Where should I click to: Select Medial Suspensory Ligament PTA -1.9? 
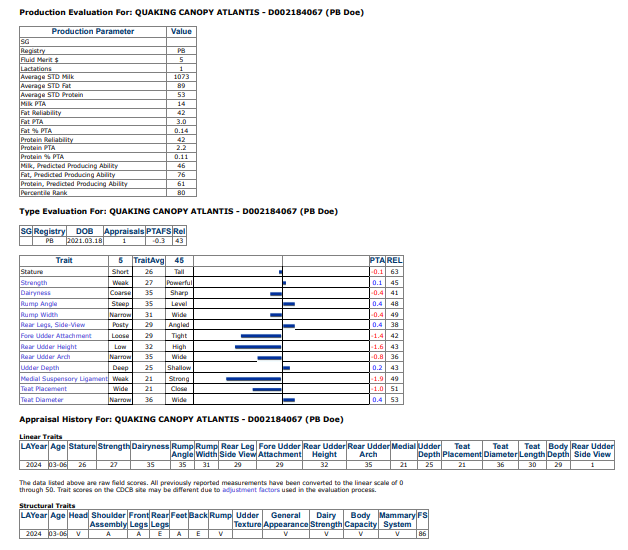point(377,379)
